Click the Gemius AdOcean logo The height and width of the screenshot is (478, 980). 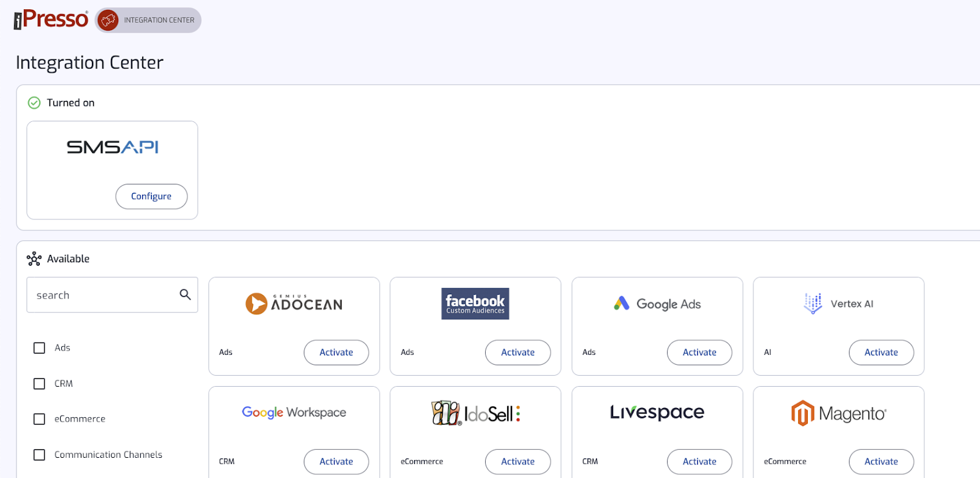click(x=294, y=303)
